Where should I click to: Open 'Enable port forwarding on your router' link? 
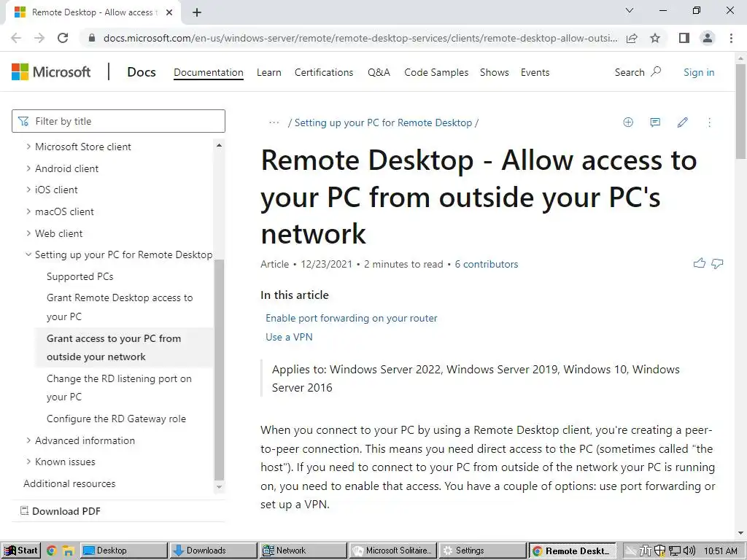pos(351,318)
